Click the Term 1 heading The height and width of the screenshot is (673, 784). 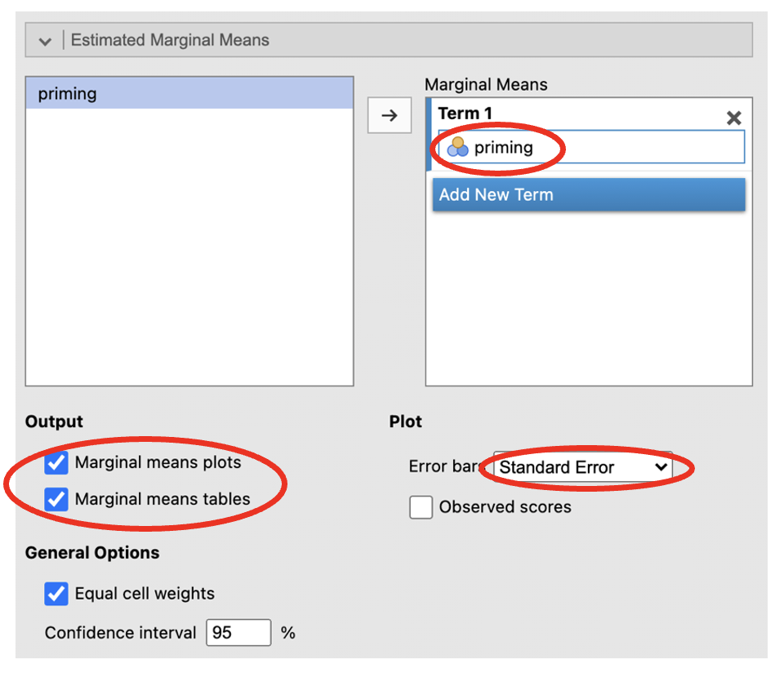tap(465, 114)
